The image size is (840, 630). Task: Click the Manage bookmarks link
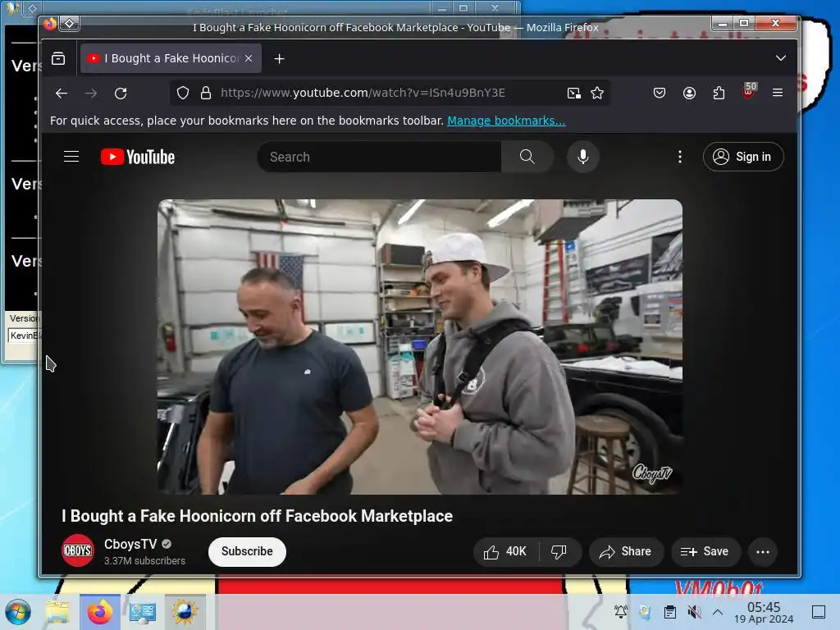(x=506, y=121)
